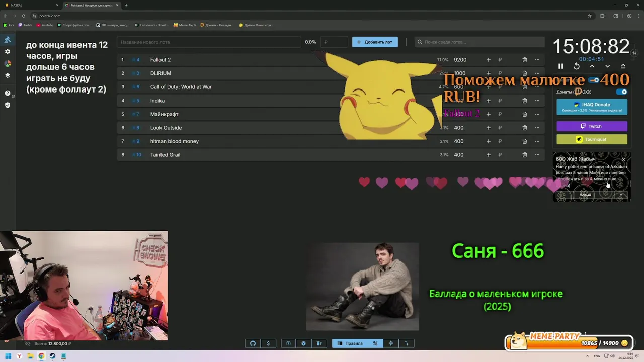Open the layers/history icon in the sidebar
The width and height of the screenshot is (644, 362).
click(x=8, y=76)
